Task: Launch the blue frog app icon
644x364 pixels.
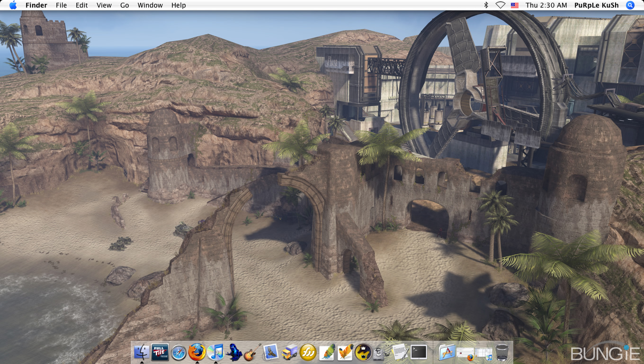Action: 234,352
